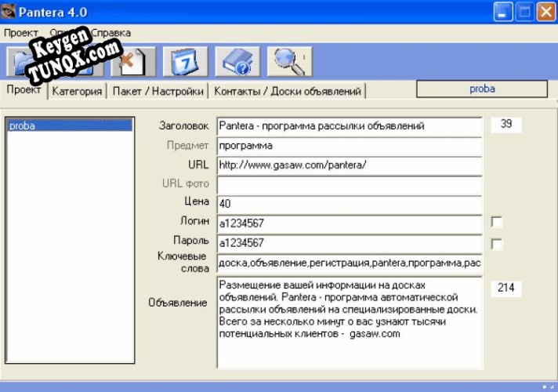Click the magnifier globe search icon
The height and width of the screenshot is (392, 558).
coord(289,62)
